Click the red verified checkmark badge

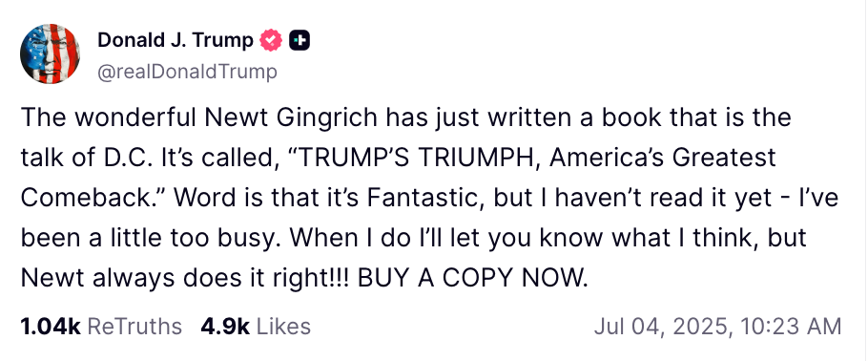(271, 40)
